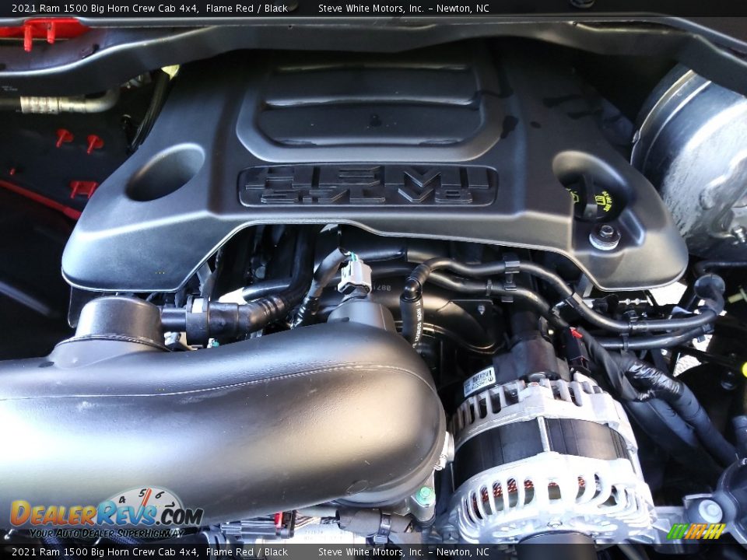The image size is (747, 560).
Task: Click the '.com' suffix of the logo
Action: (x=181, y=516)
